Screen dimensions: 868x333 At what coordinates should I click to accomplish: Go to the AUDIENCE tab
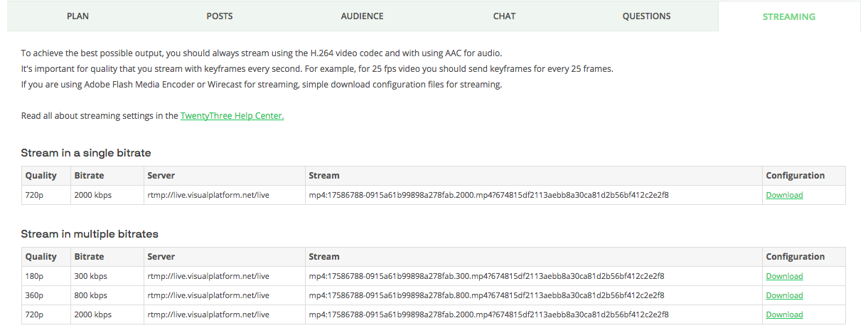(362, 16)
